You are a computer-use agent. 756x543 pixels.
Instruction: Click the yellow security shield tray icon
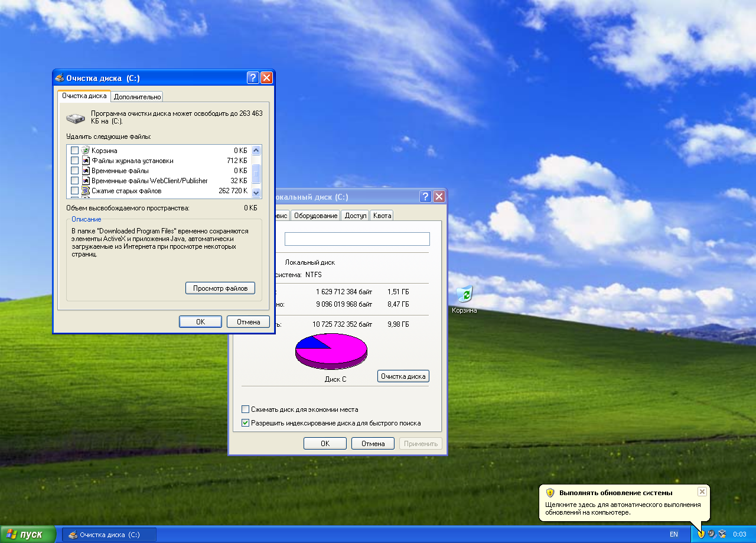(x=701, y=534)
